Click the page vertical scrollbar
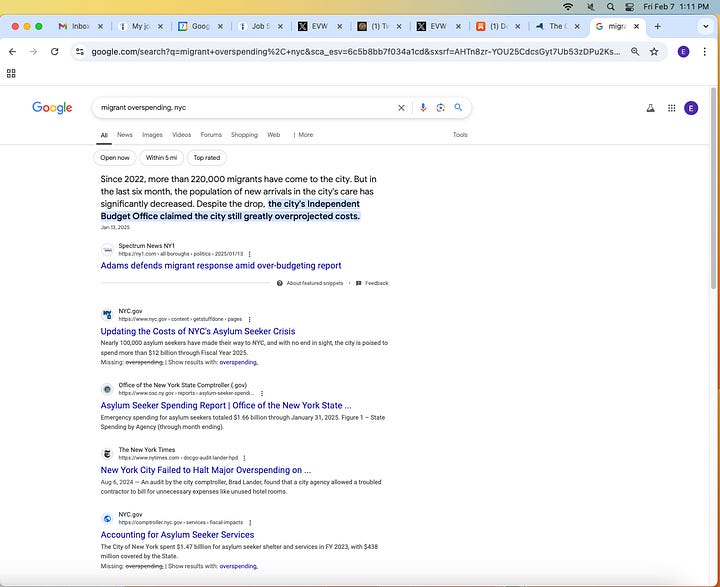This screenshot has width=720, height=587. 713,188
